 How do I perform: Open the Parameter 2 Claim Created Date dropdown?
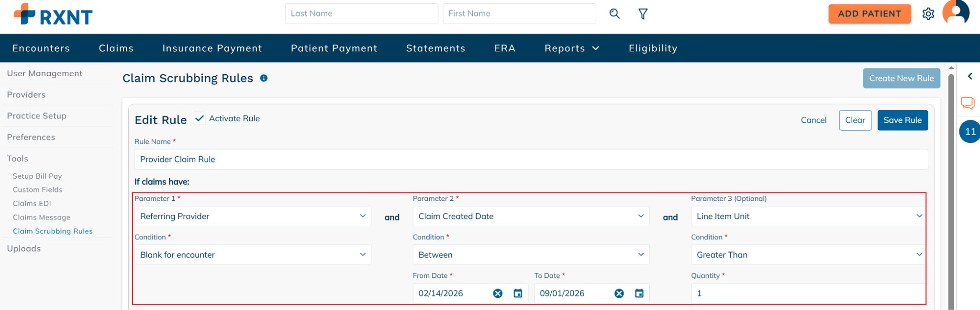531,216
